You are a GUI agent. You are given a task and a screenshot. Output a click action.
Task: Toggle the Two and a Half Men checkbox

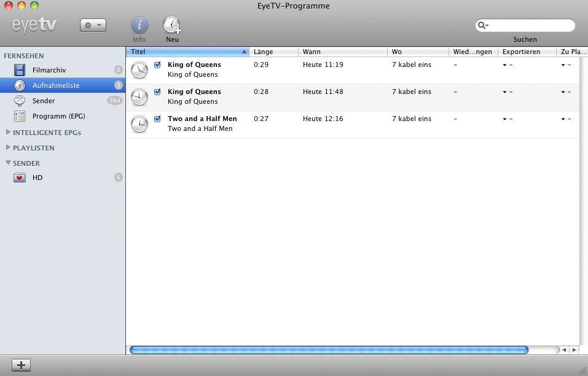tap(157, 119)
